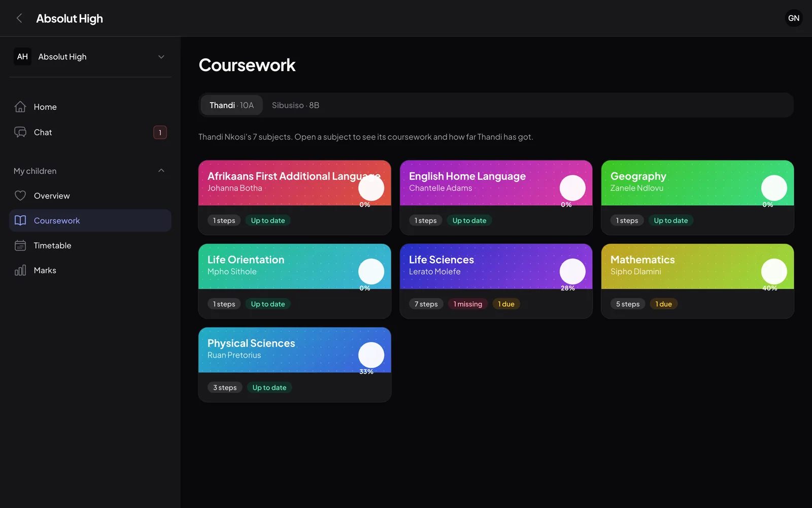Screen dimensions: 812x508
Task: Click the Physical Sciences 33% progress circle
Action: 371,355
